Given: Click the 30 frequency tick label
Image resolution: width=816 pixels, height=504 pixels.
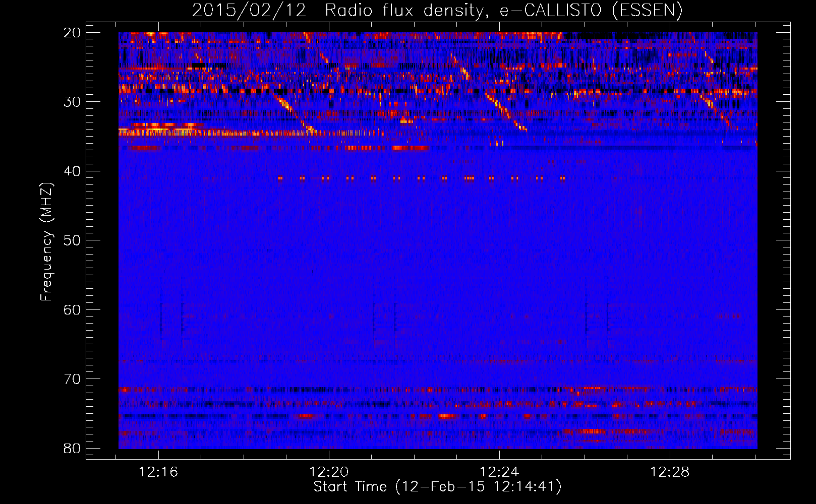Looking at the screenshot, I should pos(72,102).
